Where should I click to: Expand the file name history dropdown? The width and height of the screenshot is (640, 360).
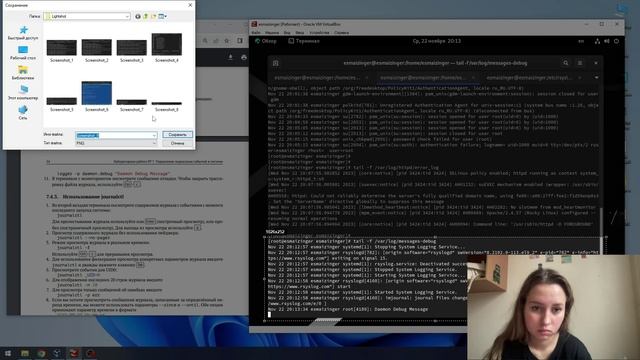pyautogui.click(x=154, y=135)
